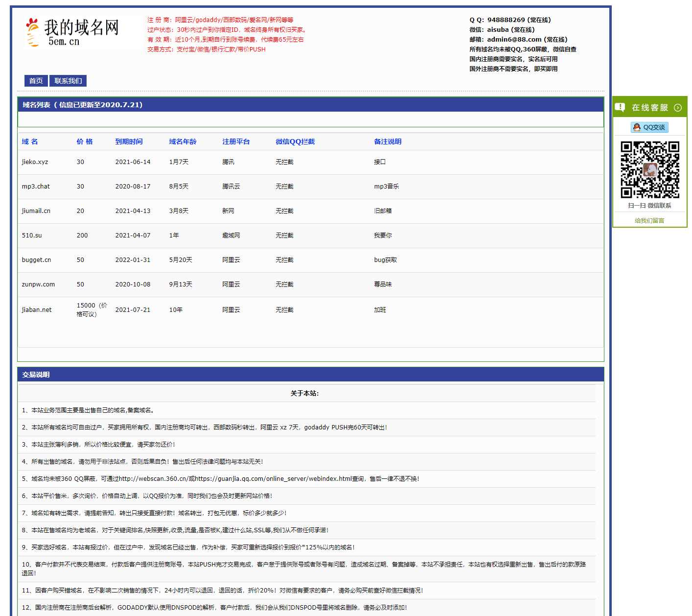
Task: Click the speech bubble icon on 在线客服 header
Action: (621, 107)
